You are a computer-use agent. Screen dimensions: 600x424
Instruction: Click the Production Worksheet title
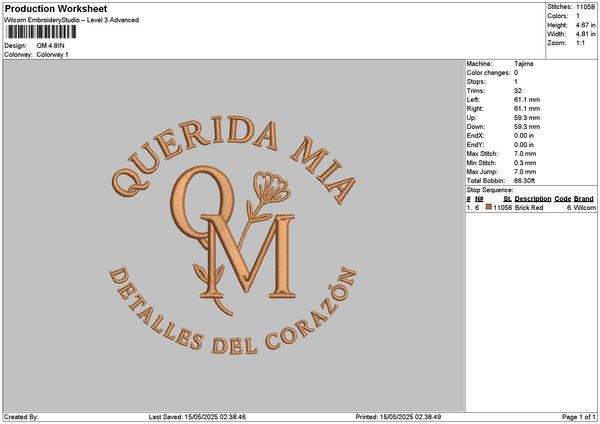[56, 9]
